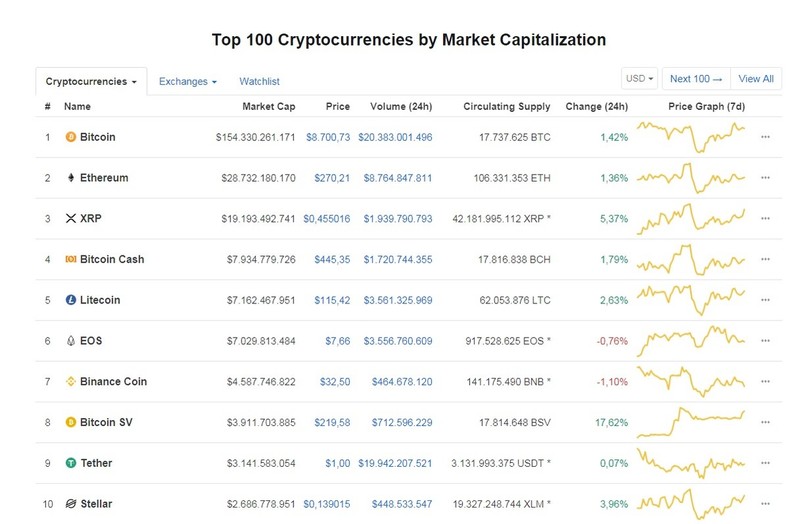Click the Next 100 button
The width and height of the screenshot is (800, 524).
pos(696,79)
